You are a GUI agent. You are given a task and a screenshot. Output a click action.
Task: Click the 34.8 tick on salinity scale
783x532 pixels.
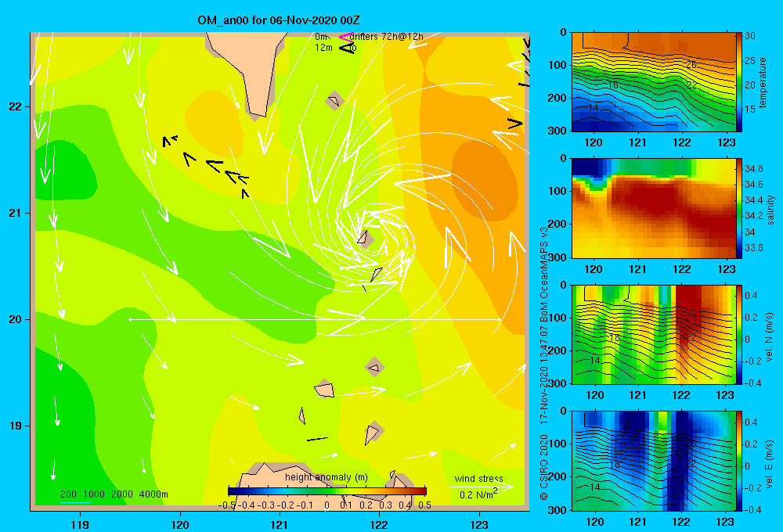click(x=753, y=169)
